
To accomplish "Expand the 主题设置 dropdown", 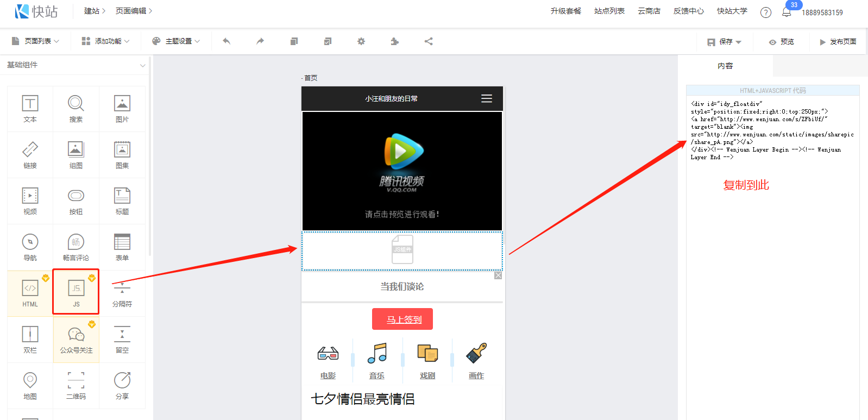I will coord(177,41).
